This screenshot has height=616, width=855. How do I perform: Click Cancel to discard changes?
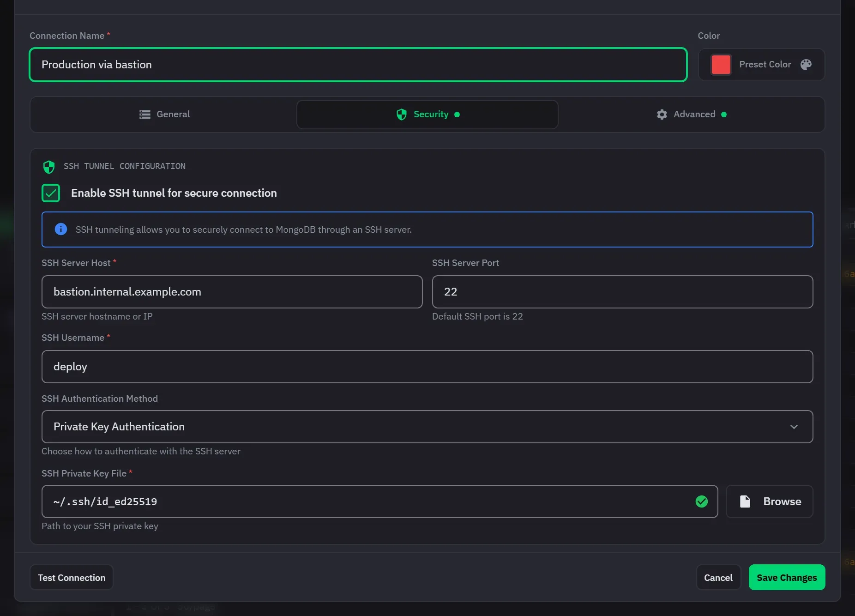(718, 577)
